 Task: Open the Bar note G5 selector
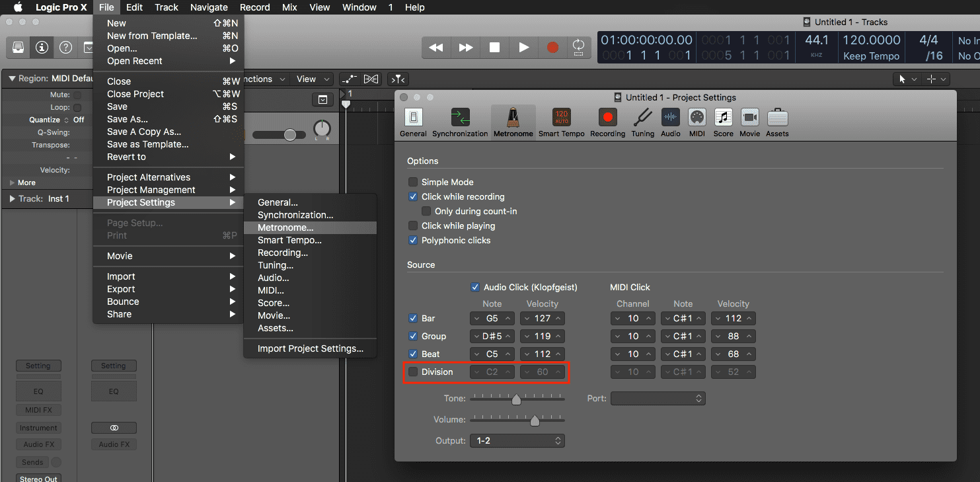pyautogui.click(x=492, y=318)
